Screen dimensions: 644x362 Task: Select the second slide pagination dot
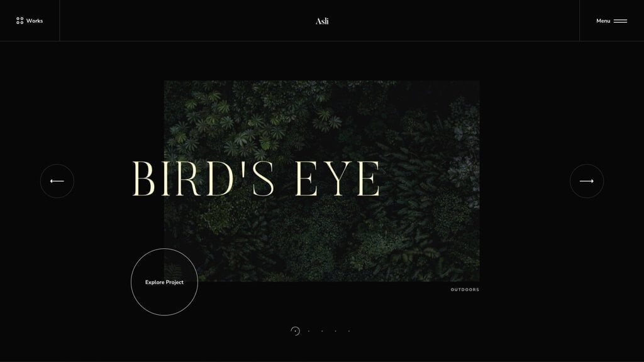pos(309,331)
